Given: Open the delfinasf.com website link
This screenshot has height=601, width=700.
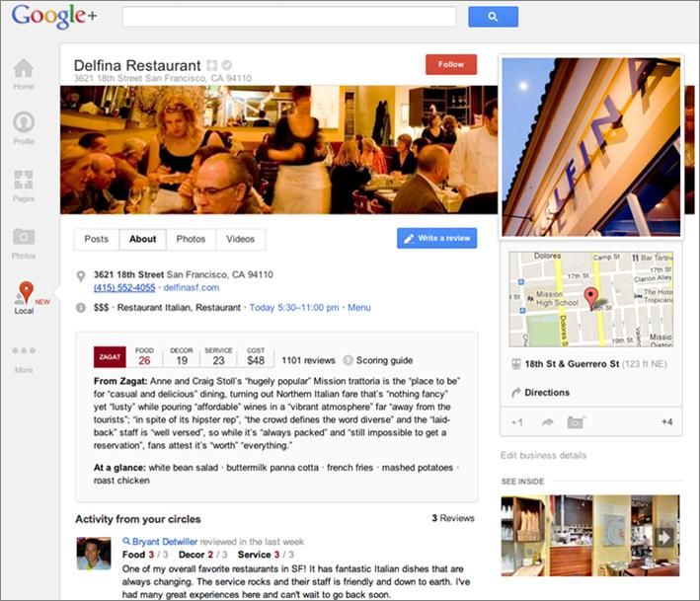Looking at the screenshot, I should pos(192,288).
